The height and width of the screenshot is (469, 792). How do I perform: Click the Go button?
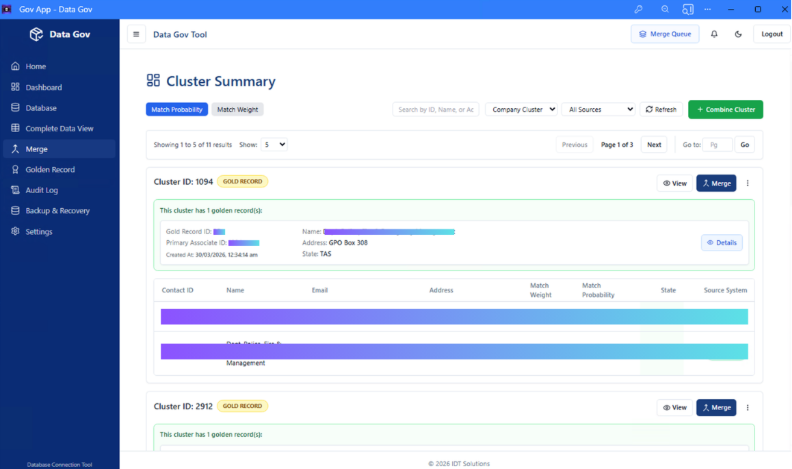[x=745, y=144]
